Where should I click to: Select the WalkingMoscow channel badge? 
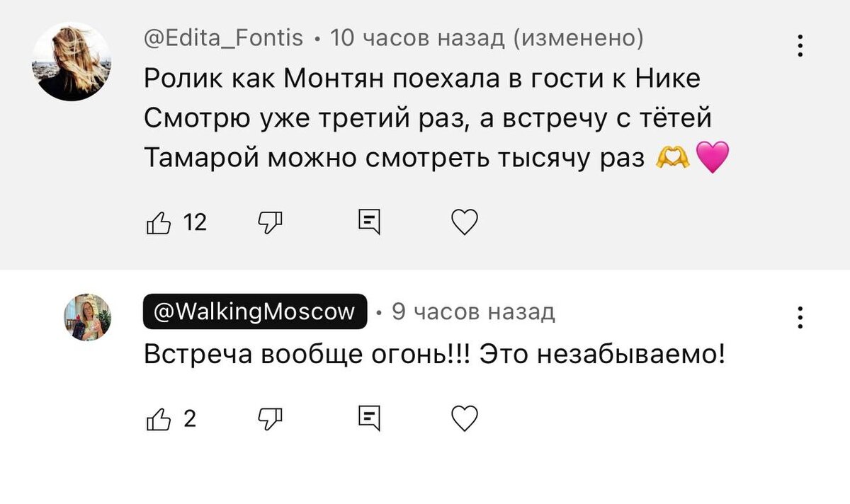point(255,311)
